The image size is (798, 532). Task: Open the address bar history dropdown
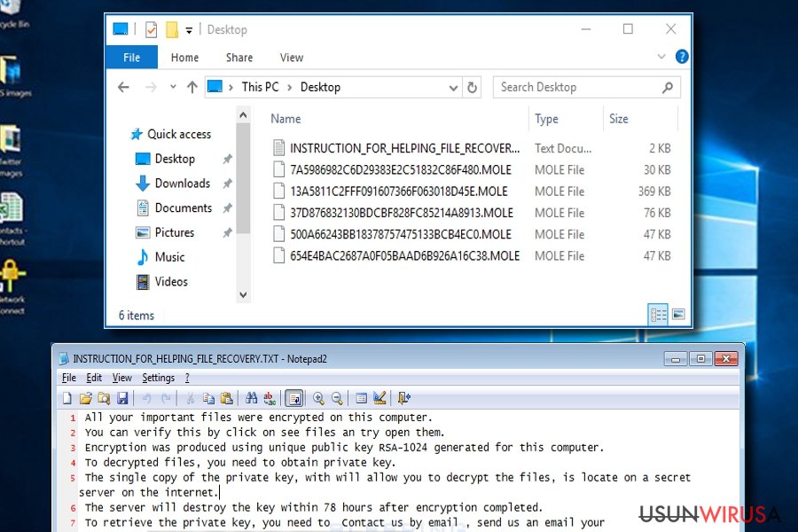tap(453, 88)
